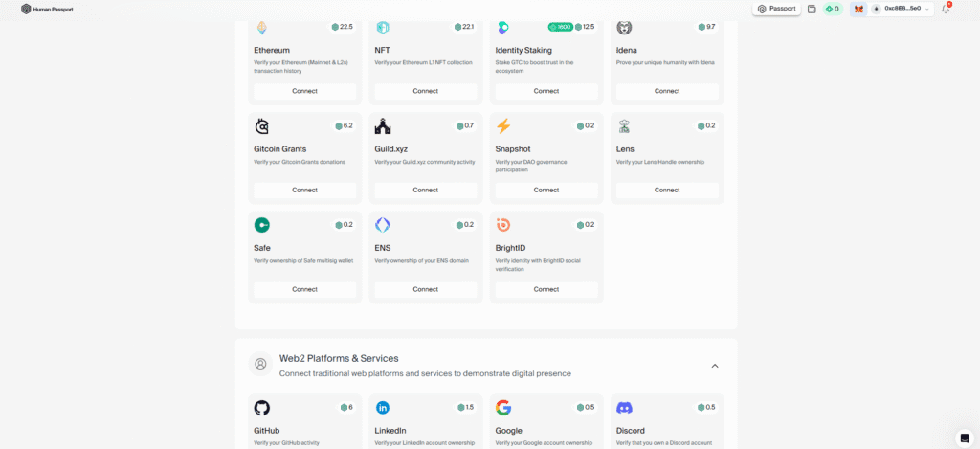Click the 22.5 points badge on Ethereum
The image size is (980, 449).
pyautogui.click(x=343, y=27)
